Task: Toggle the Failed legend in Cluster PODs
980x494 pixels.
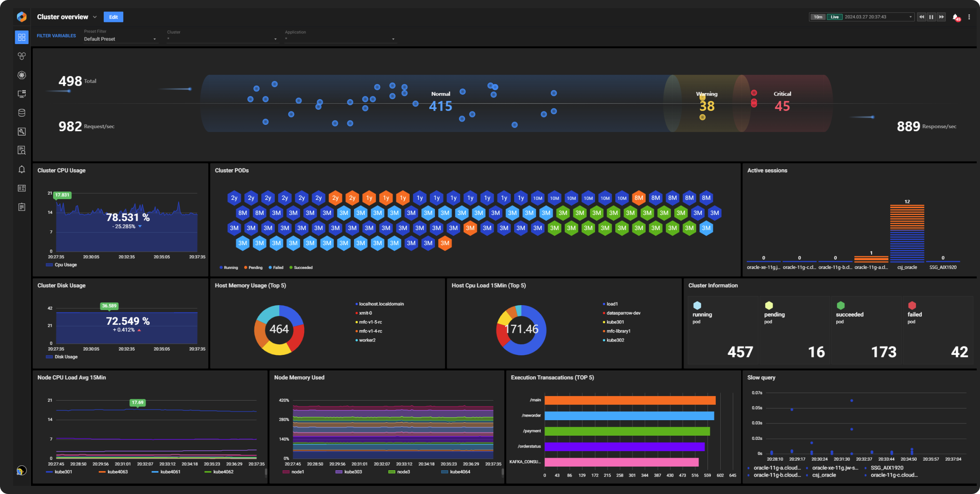Action: coord(276,268)
